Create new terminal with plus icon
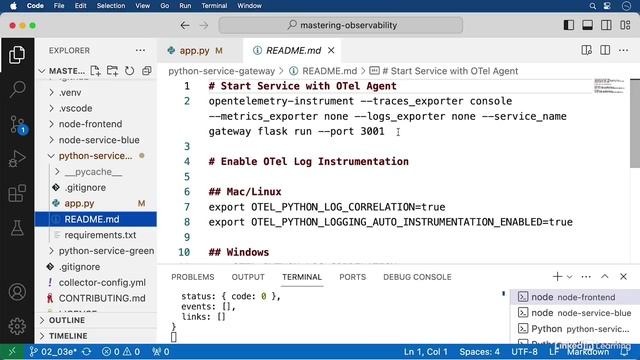 [x=557, y=276]
